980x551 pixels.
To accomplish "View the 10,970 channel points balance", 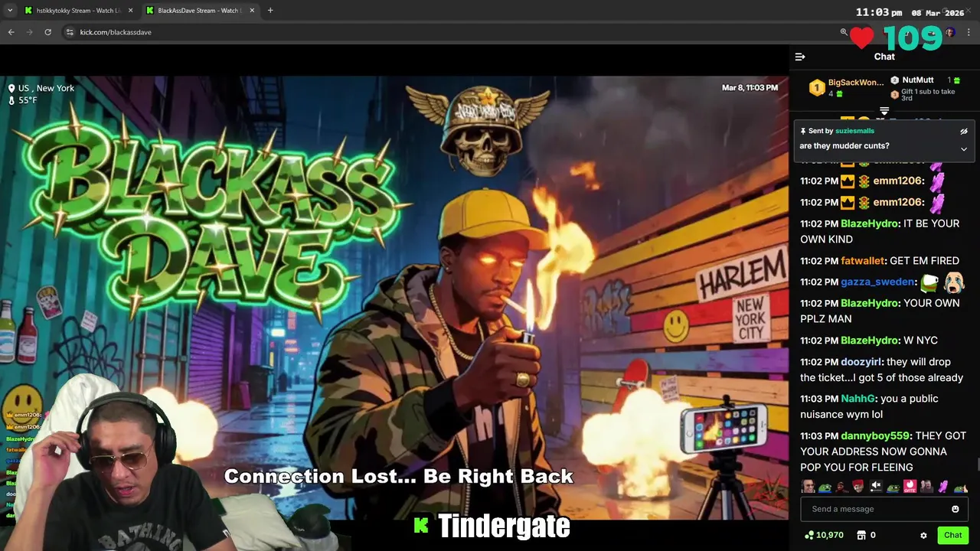I will (824, 535).
